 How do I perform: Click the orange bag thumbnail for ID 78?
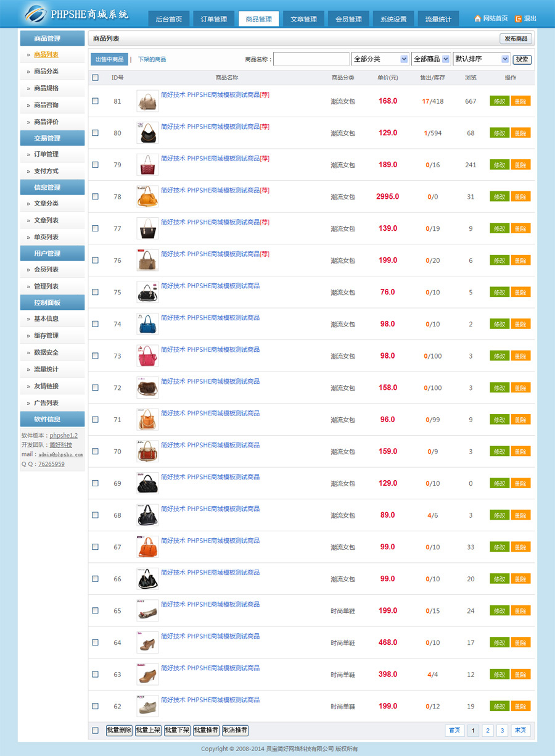(147, 197)
